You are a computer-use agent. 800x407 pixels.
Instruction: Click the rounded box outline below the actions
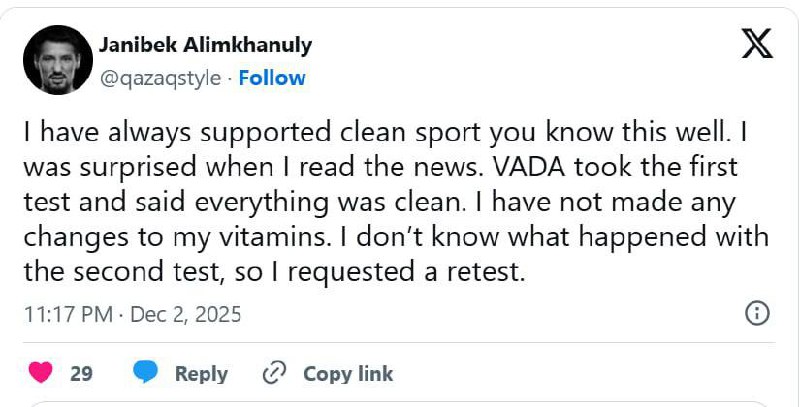point(400,403)
